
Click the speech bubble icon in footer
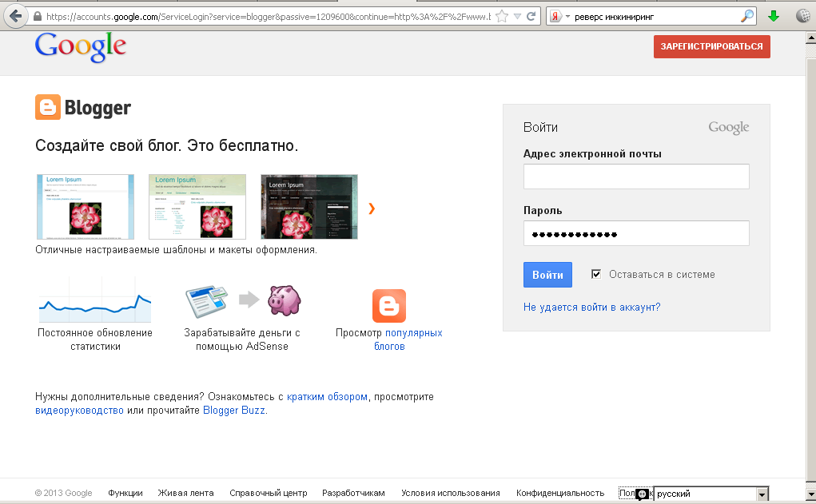pyautogui.click(x=643, y=494)
